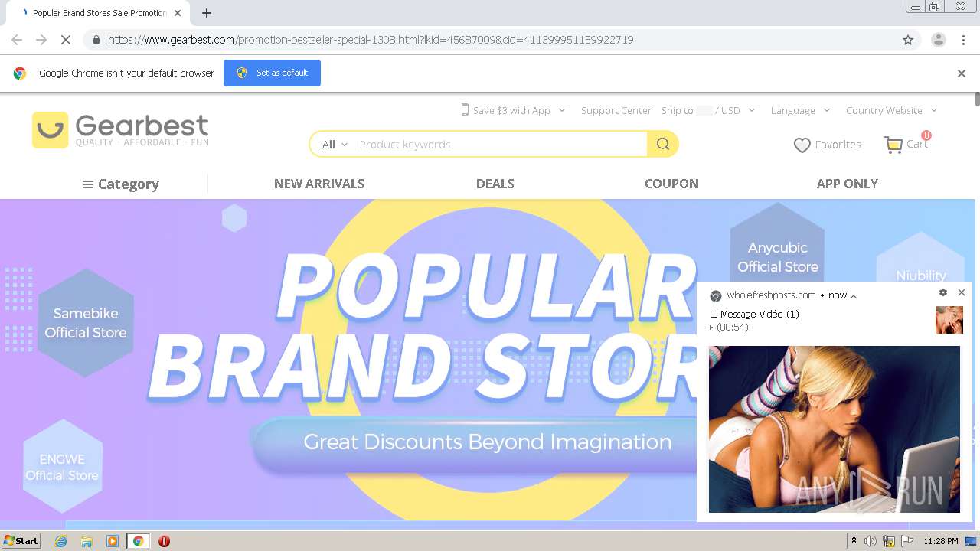Open the shopping Cart icon

coord(893,145)
